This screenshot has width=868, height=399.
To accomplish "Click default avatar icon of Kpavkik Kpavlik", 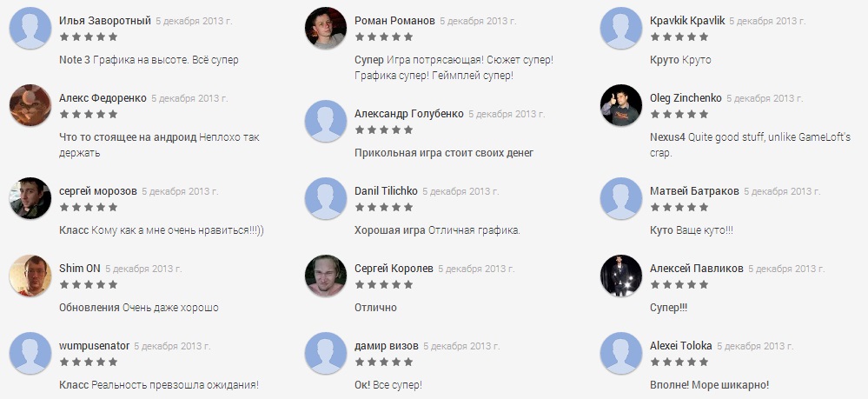I will 621,28.
